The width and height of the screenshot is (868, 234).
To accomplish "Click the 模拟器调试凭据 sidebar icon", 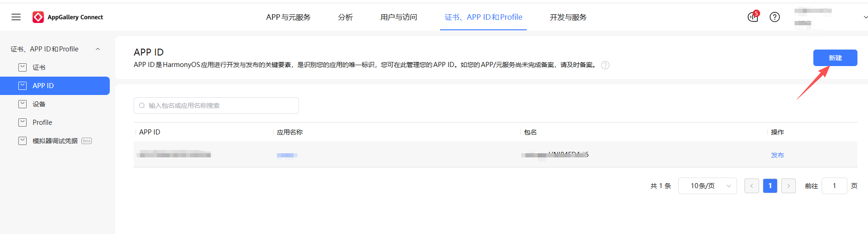I will (x=23, y=141).
